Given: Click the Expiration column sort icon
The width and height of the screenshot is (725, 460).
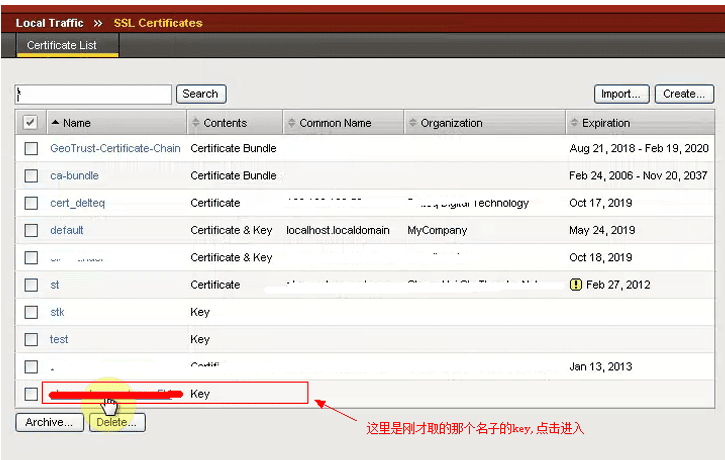Looking at the screenshot, I should coord(573,123).
